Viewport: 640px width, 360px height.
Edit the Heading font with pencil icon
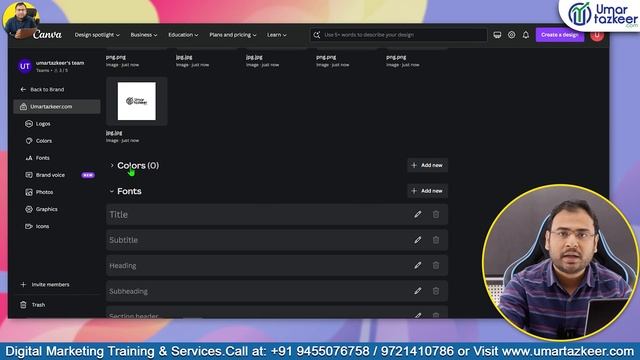418,265
